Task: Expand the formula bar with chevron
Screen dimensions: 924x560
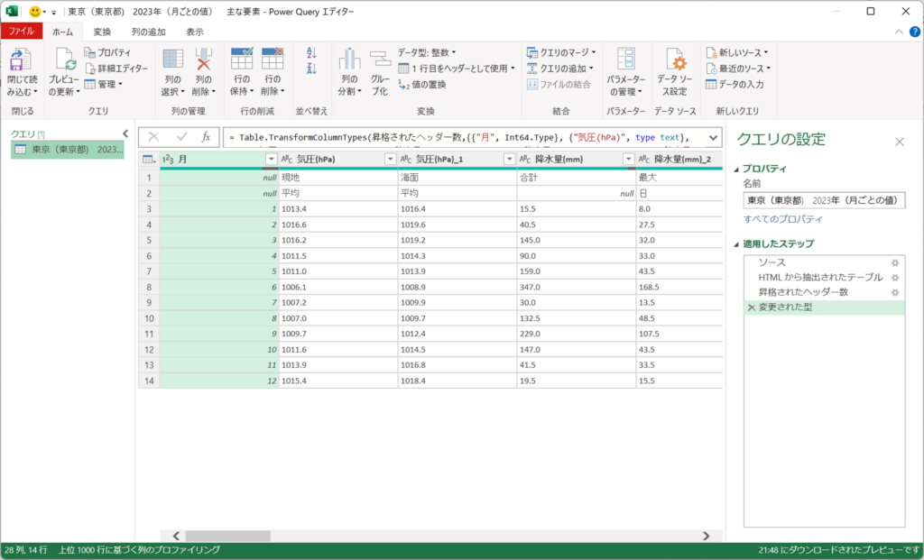Action: 713,138
